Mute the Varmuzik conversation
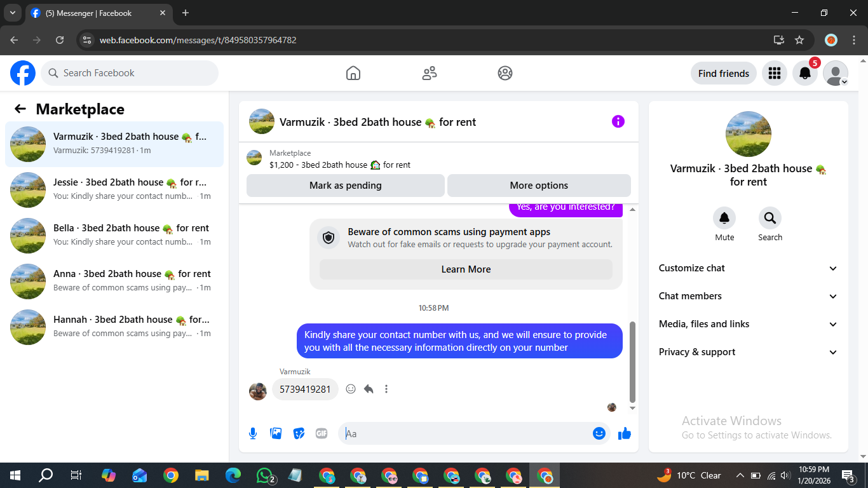Screen dimensions: 868x488 pos(724,219)
